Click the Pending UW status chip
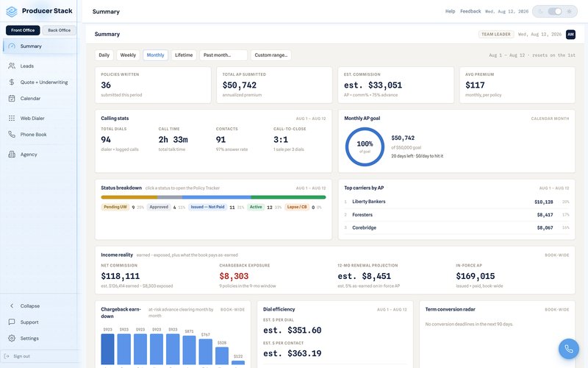Image resolution: width=588 pixels, height=368 pixels. pyautogui.click(x=115, y=207)
